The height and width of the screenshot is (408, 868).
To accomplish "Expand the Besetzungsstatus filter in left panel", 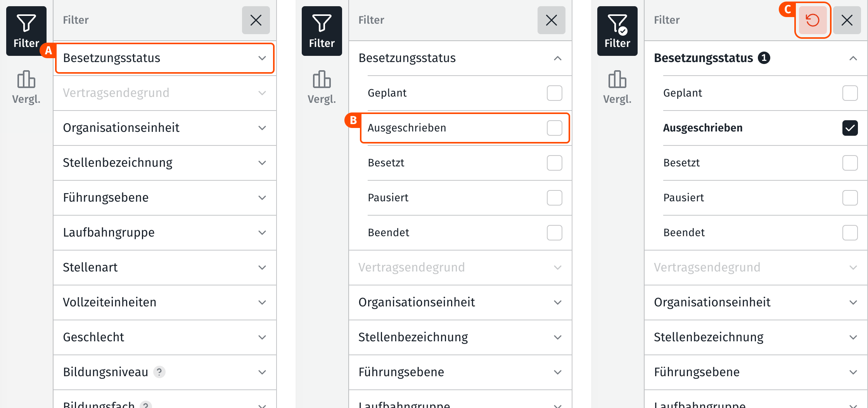I will pos(165,58).
